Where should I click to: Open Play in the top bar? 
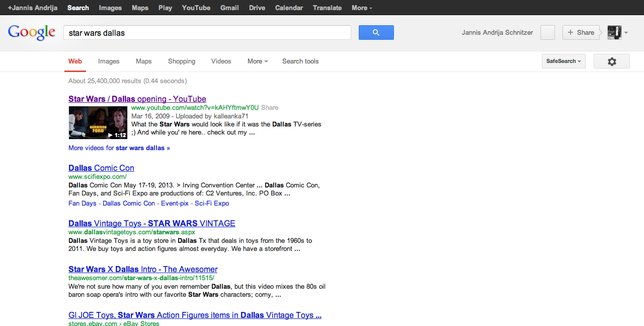165,8
